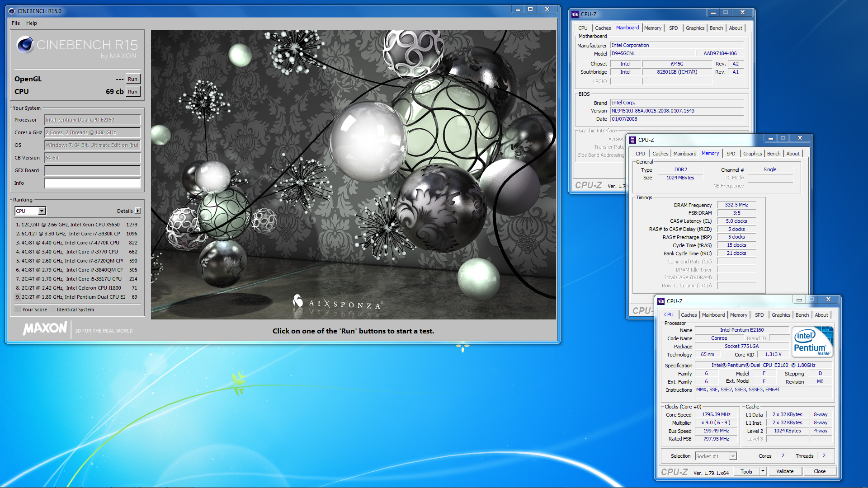Open Caches tab in front CPU-Z window

coord(689,315)
